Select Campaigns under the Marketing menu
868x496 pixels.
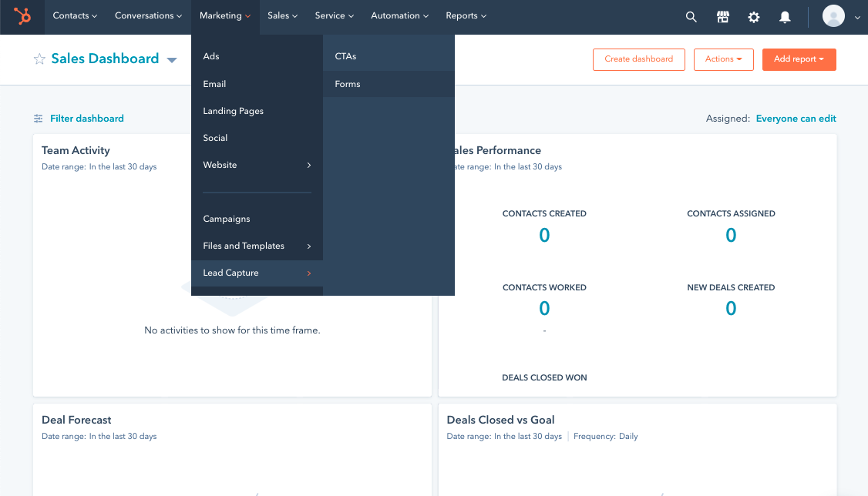(x=226, y=219)
